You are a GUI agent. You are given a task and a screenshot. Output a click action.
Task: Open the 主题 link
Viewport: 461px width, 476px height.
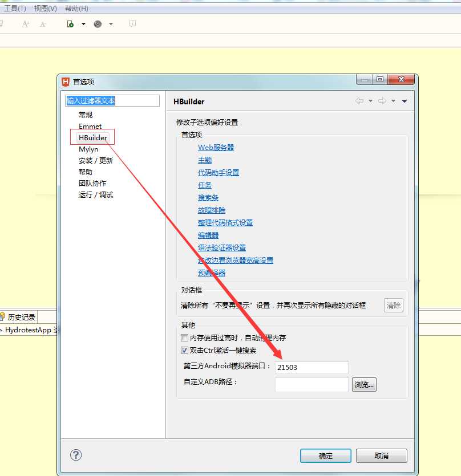(205, 160)
